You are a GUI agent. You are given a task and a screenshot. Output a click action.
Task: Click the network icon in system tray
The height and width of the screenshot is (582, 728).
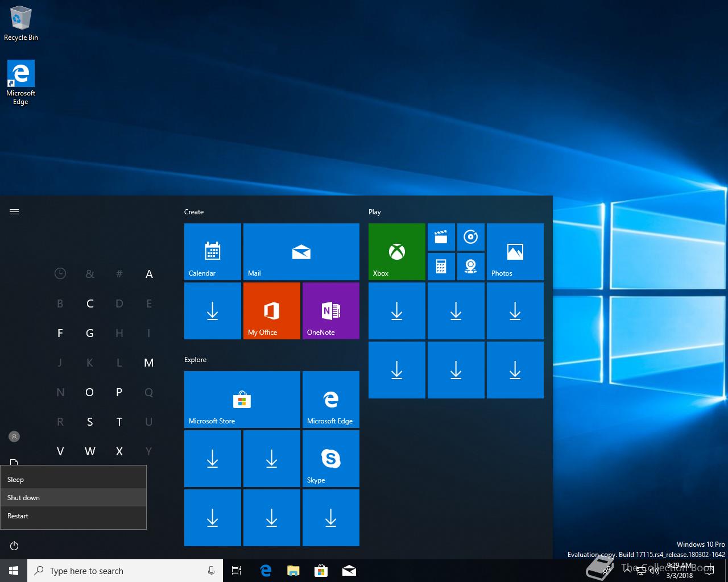coord(641,571)
